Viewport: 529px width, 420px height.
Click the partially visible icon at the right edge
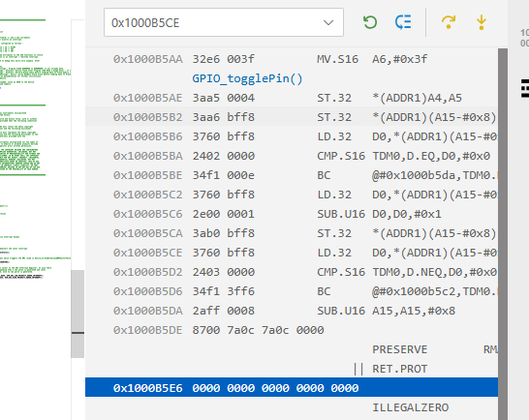(x=525, y=88)
